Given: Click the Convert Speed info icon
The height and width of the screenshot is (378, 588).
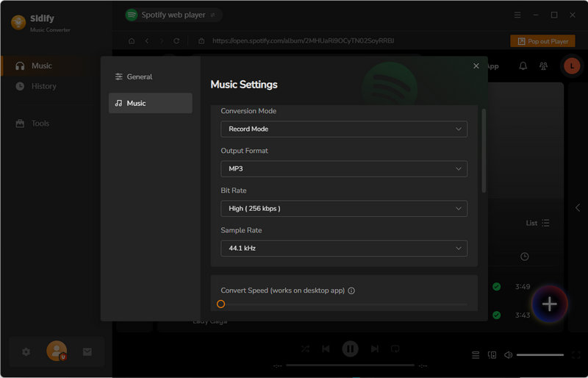Looking at the screenshot, I should tap(351, 290).
